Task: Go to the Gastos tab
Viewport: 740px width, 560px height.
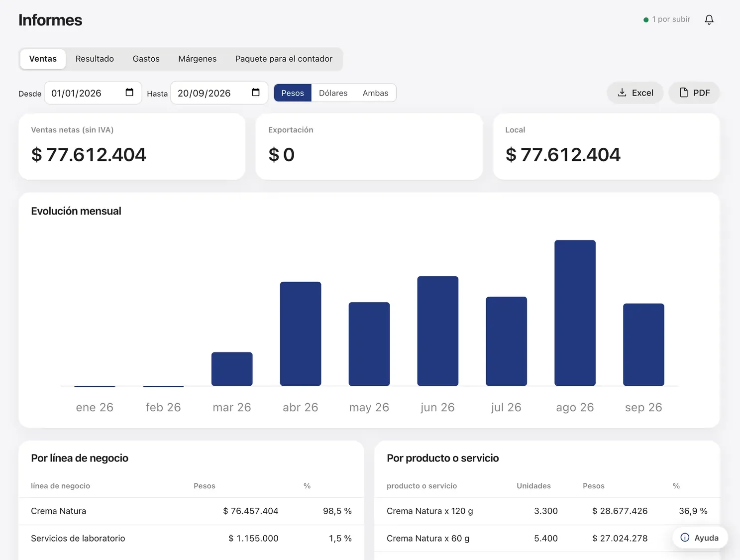Action: tap(146, 59)
